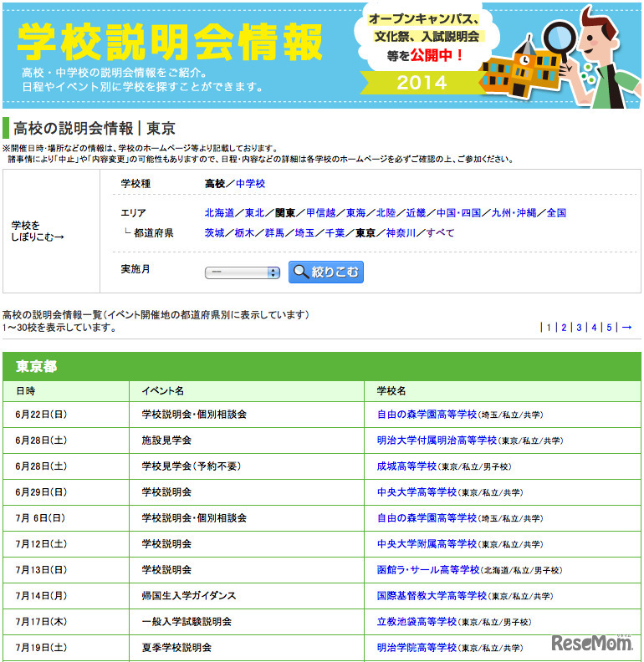Click the magnifier icon inside 絞りこむ button
Screen dimensions: 644x662
[x=301, y=272]
